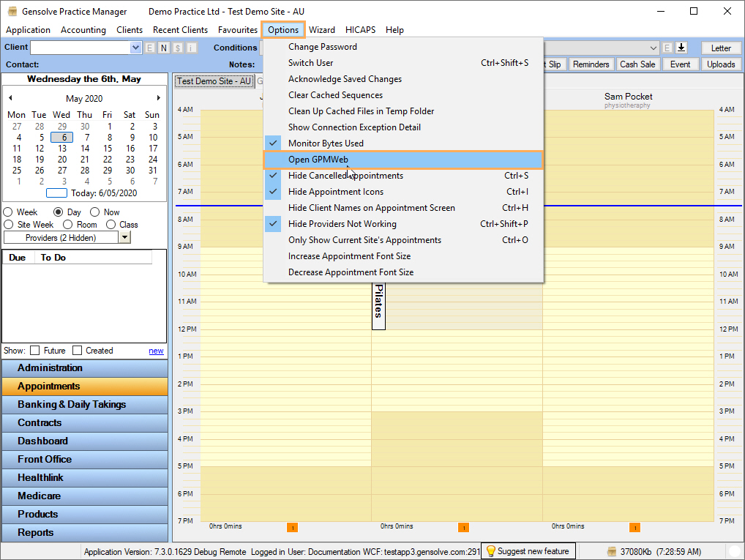Select the Now radio button
This screenshot has width=745, height=560.
tap(95, 212)
